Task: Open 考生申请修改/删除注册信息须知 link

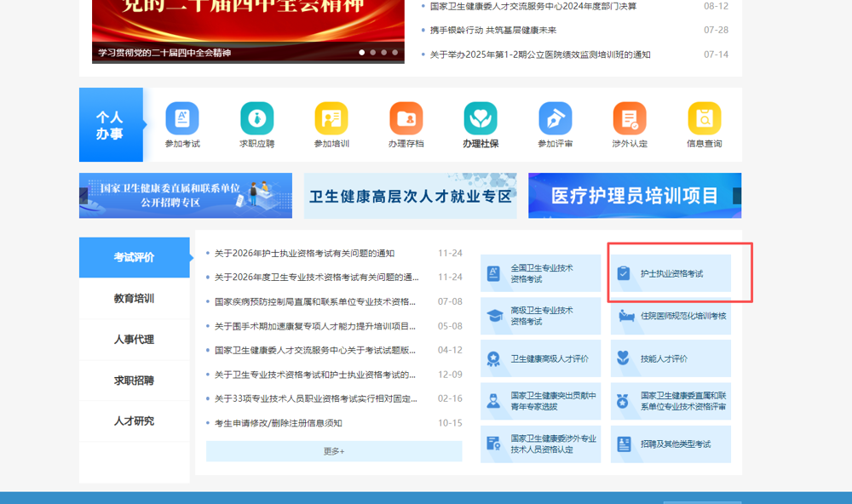Action: click(x=279, y=423)
